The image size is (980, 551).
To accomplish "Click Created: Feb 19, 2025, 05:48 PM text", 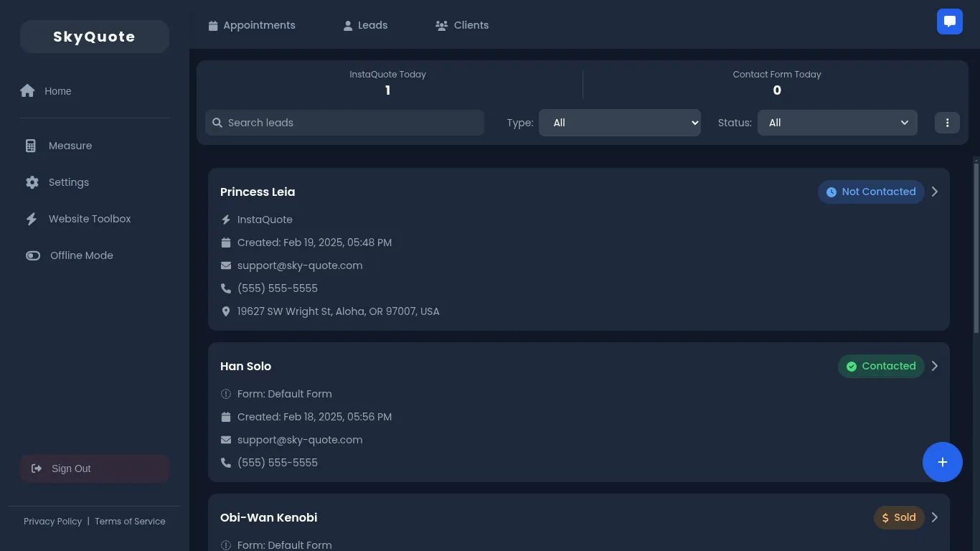I will coord(314,242).
